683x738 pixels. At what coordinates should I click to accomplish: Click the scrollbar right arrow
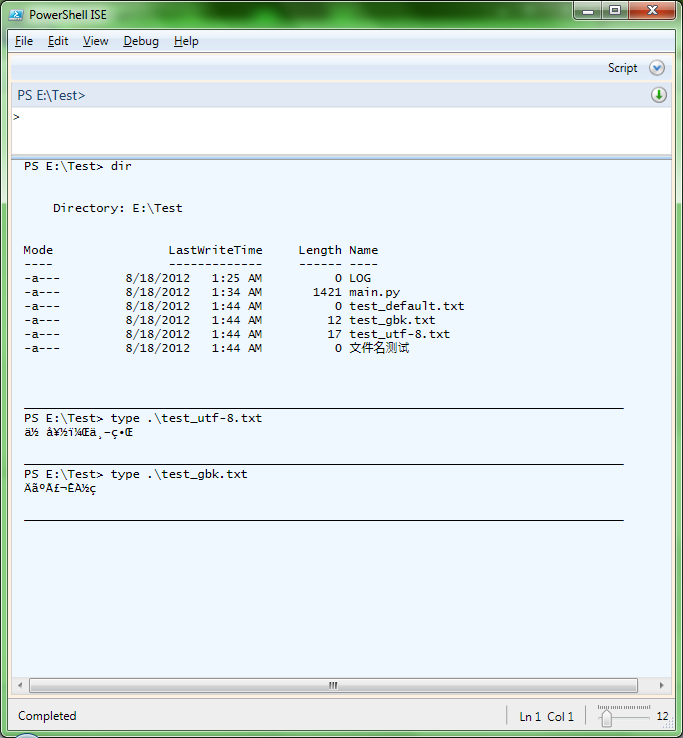tap(662, 685)
